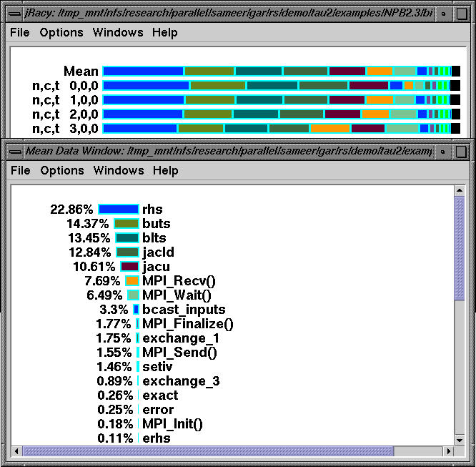476x467 pixels.
Task: Open Help menu in jRacy window
Action: (x=165, y=32)
